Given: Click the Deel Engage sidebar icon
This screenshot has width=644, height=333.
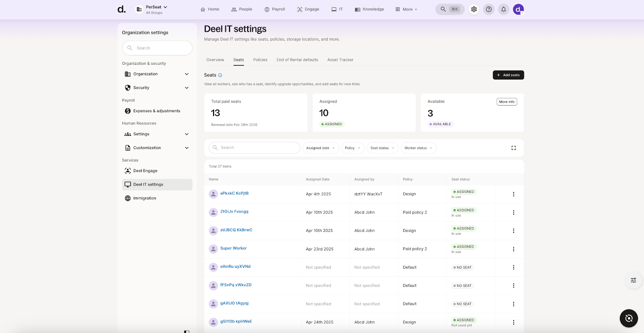Looking at the screenshot, I should tap(128, 171).
